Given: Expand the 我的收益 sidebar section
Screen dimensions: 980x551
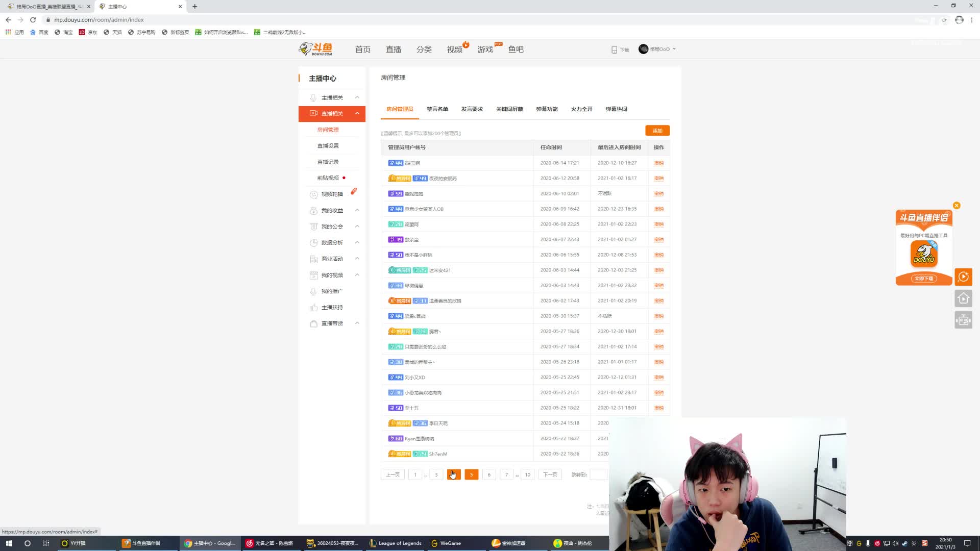Looking at the screenshot, I should 333,210.
